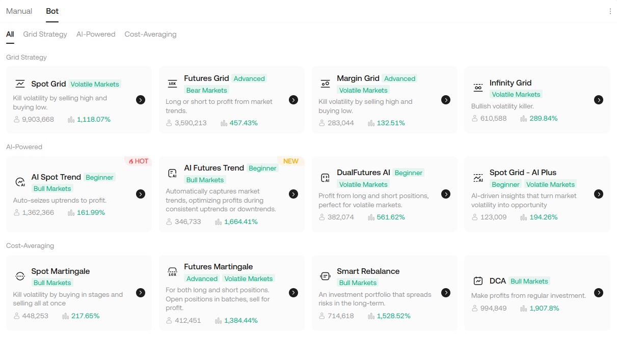
Task: Select the Bot tab
Action: 52,11
